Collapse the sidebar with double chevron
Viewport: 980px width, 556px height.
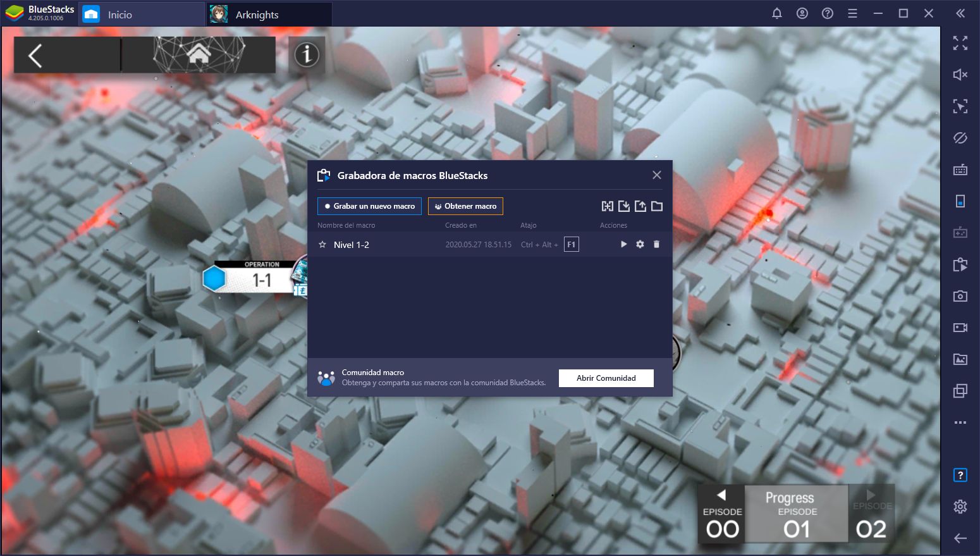click(960, 13)
